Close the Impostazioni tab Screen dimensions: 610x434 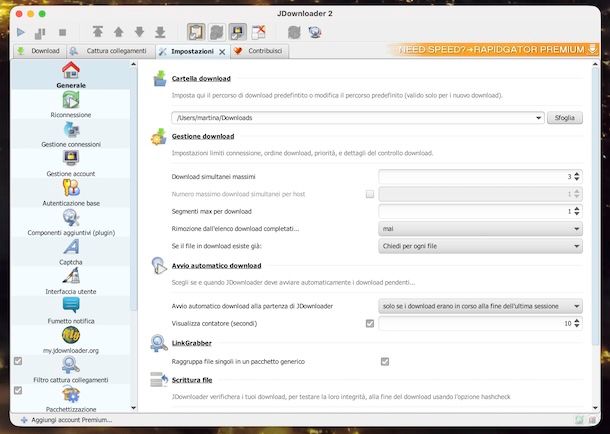(222, 52)
